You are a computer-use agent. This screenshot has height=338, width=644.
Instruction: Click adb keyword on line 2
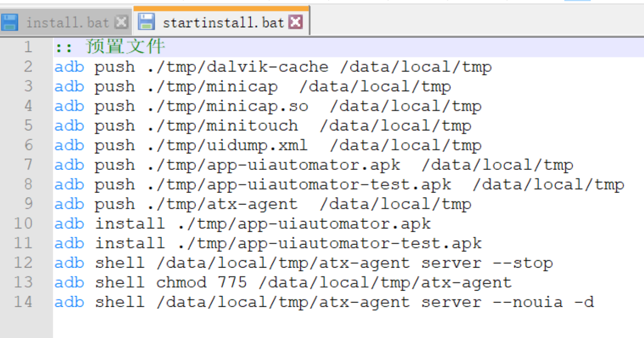coord(69,67)
